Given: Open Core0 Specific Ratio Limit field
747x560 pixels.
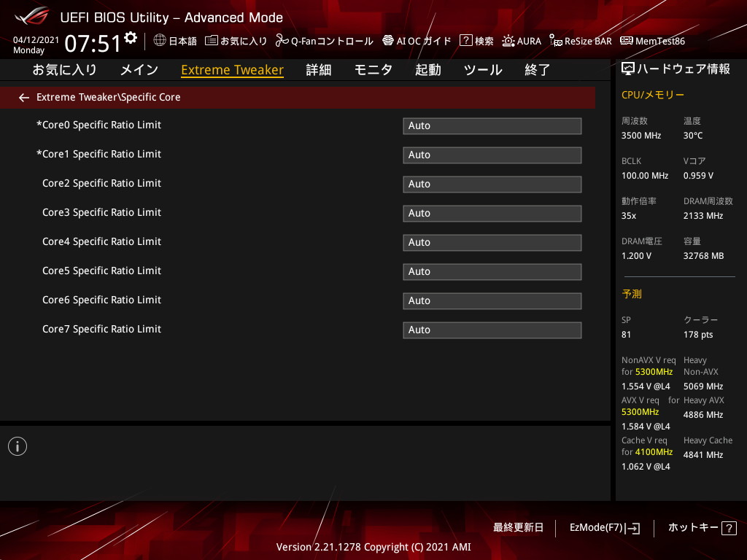Looking at the screenshot, I should 492,125.
